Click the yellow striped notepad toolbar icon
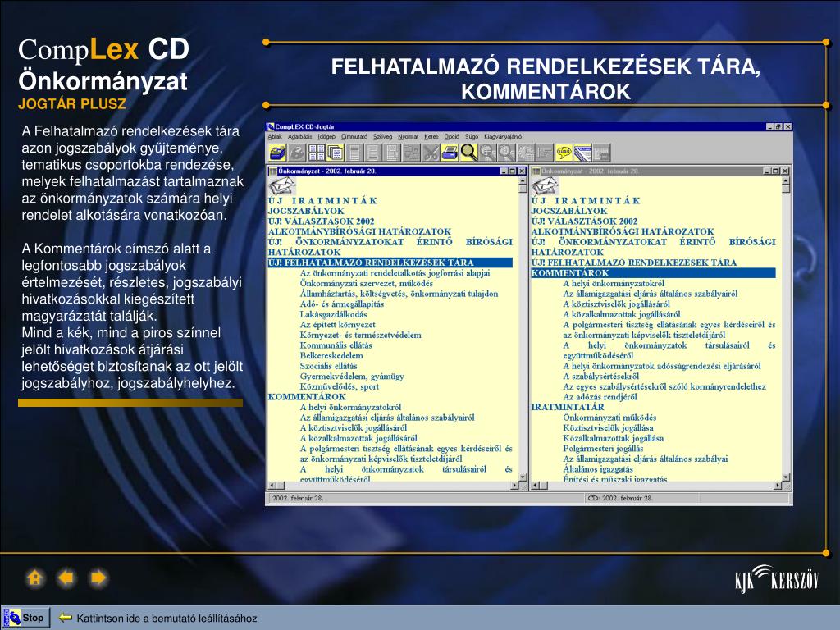 (x=583, y=153)
